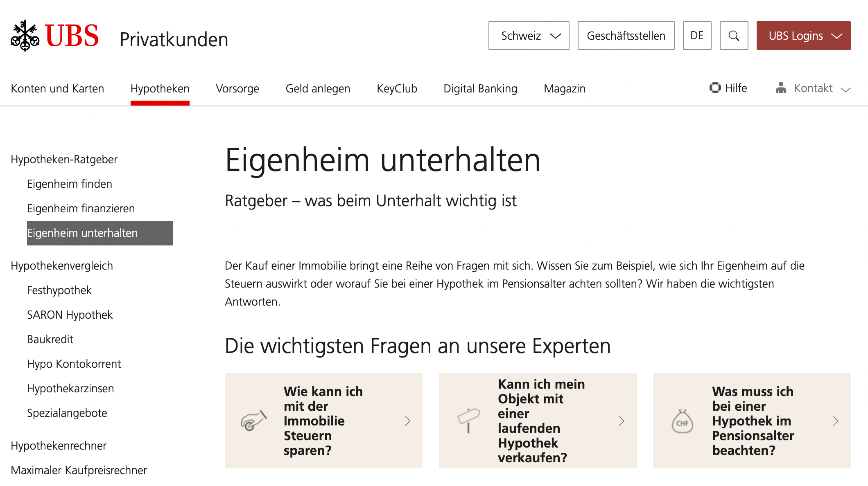
Task: Open the Schweiz country dropdown
Action: click(529, 36)
